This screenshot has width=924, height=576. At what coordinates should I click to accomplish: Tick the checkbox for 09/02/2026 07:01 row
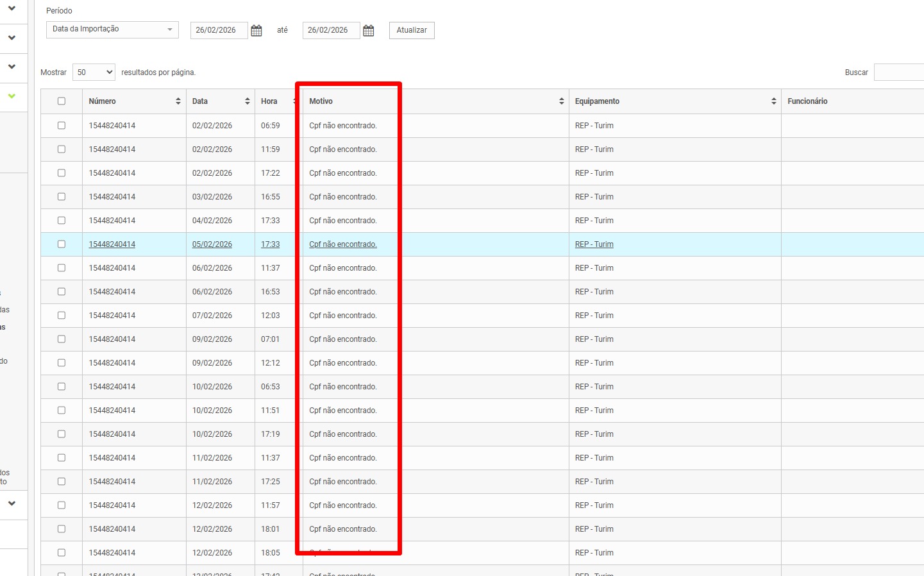tap(62, 339)
